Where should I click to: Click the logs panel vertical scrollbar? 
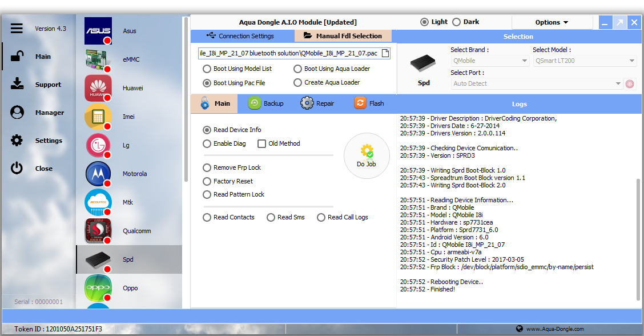click(x=638, y=240)
